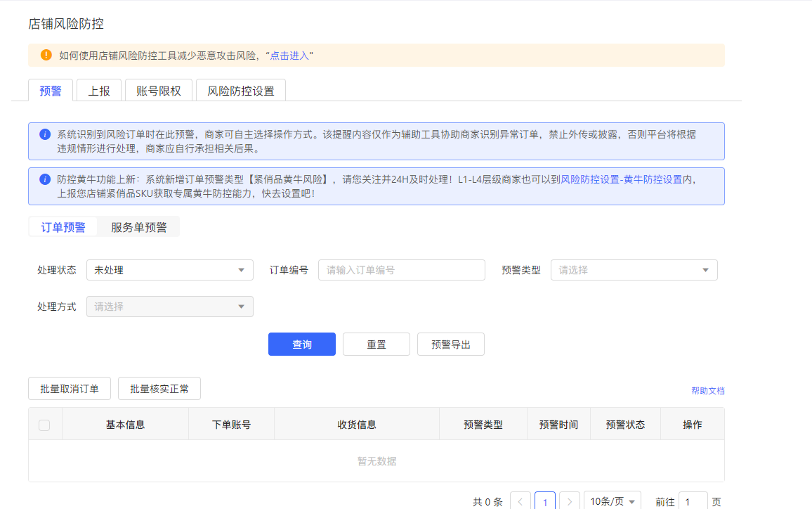The width and height of the screenshot is (812, 509).
Task: Switch to the 上报 tab
Action: (x=98, y=91)
